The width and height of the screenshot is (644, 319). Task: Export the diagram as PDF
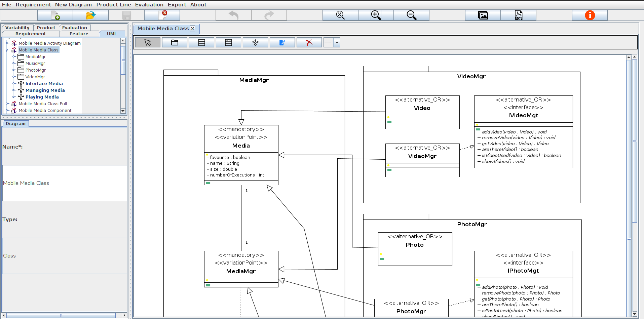tap(518, 15)
